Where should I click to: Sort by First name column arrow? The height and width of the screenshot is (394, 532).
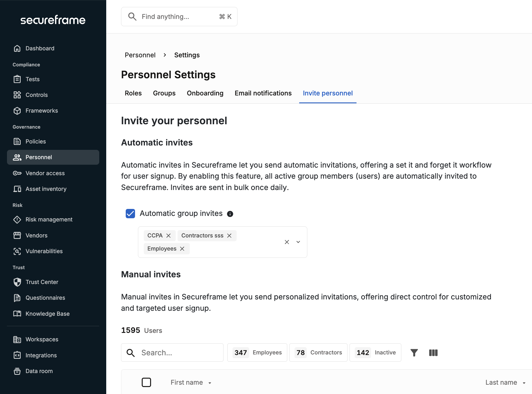click(210, 383)
